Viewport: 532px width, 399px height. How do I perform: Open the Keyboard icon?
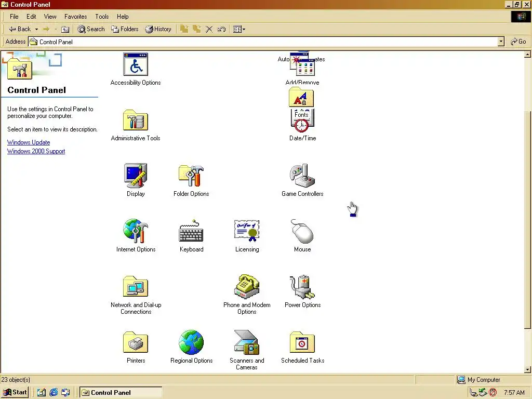pyautogui.click(x=191, y=231)
